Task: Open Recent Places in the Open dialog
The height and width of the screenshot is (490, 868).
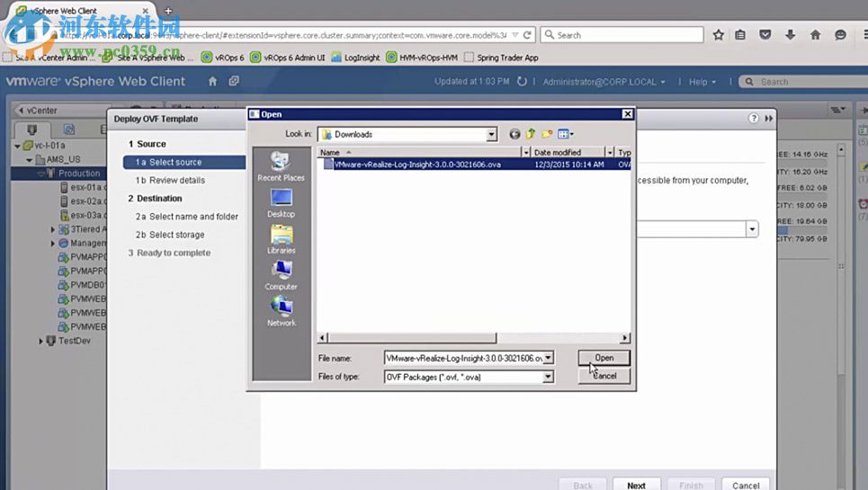Action: coord(282,166)
